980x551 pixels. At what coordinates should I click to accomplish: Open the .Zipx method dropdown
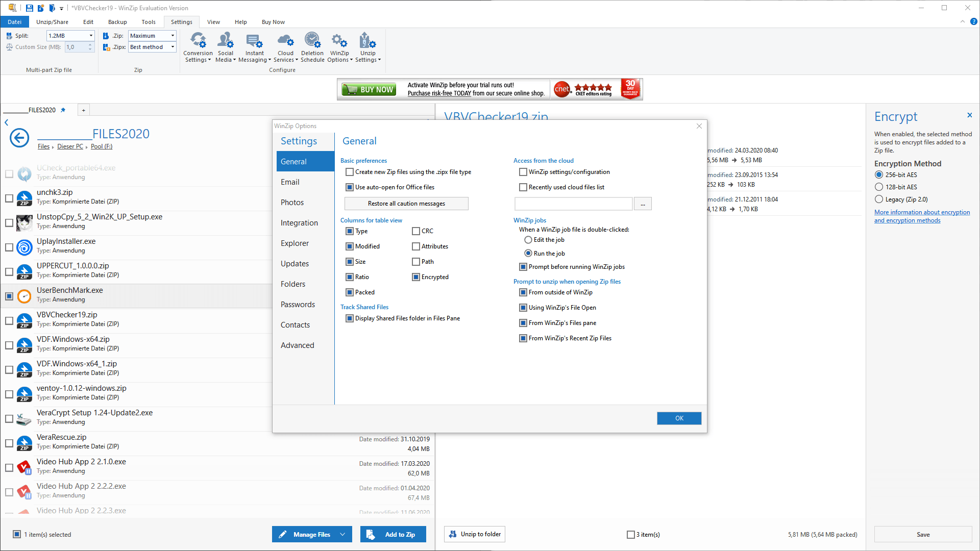[173, 47]
